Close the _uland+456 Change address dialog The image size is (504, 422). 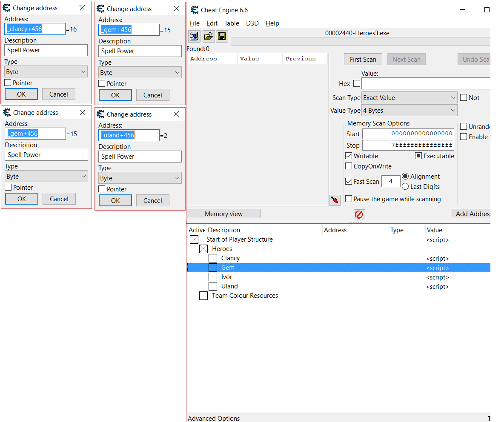pyautogui.click(x=176, y=114)
